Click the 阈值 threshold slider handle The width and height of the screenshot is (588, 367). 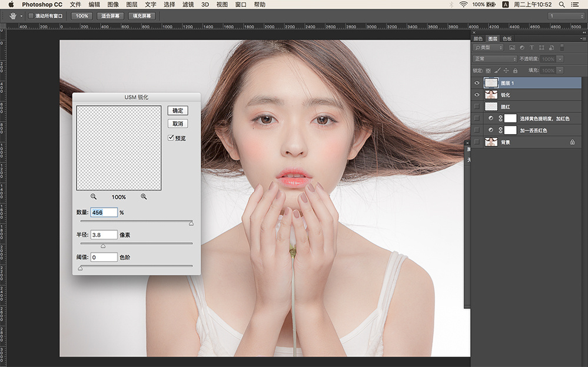[x=80, y=268]
